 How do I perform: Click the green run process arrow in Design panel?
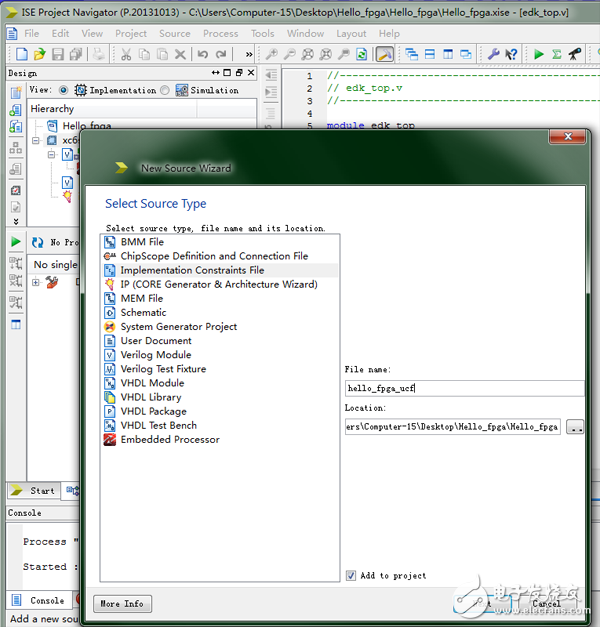tap(16, 242)
